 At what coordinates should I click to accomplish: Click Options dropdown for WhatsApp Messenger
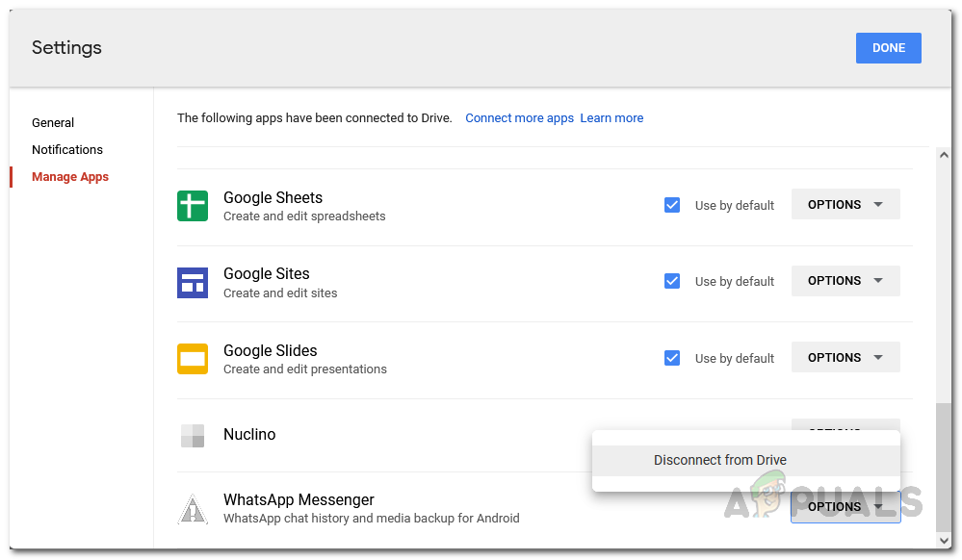tap(845, 506)
